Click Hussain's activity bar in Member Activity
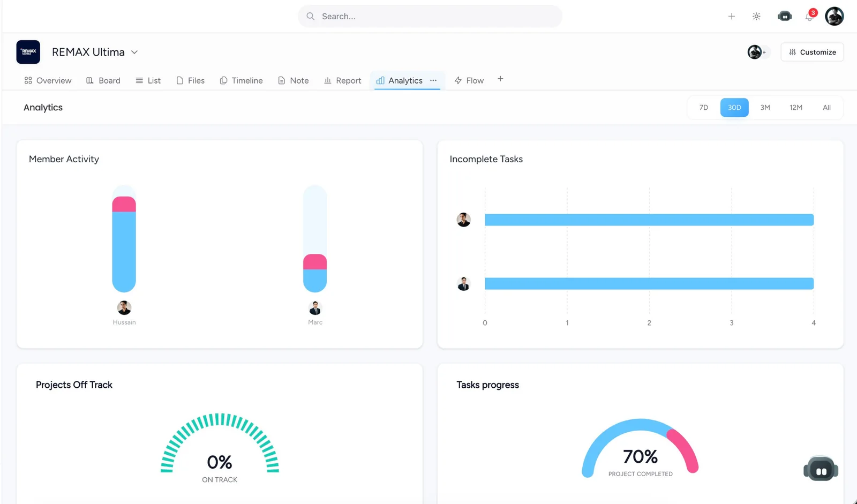Image resolution: width=857 pixels, height=504 pixels. click(124, 239)
